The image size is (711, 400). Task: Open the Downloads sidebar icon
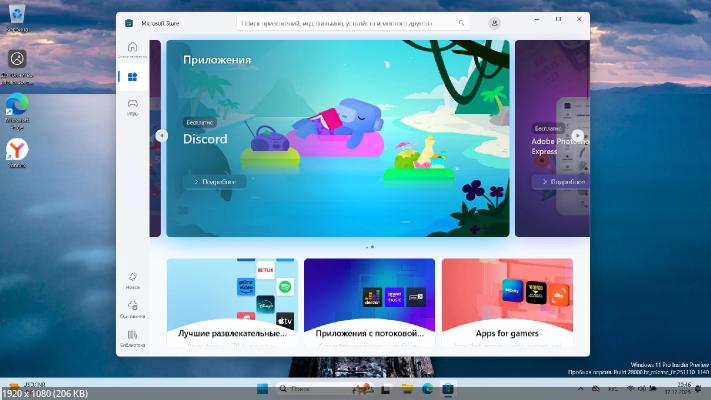point(132,308)
